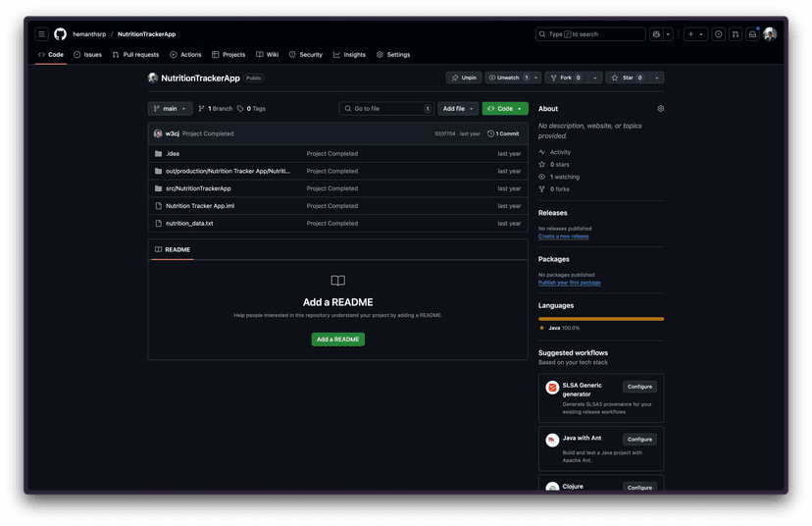This screenshot has width=812, height=526.
Task: Switch to the Pull requests tab
Action: pos(135,54)
